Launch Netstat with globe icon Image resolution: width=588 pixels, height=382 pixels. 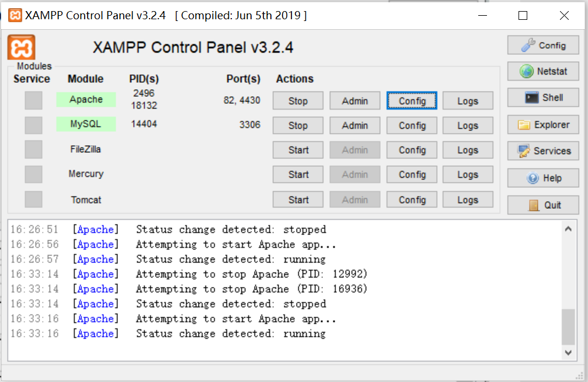pyautogui.click(x=543, y=71)
